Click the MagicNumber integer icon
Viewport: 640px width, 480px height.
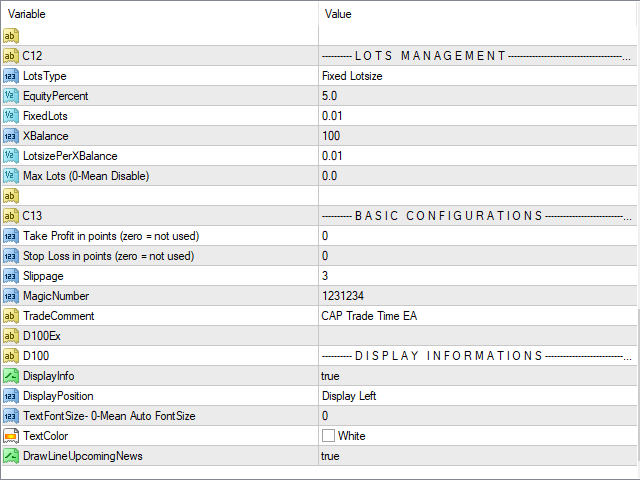pyautogui.click(x=11, y=296)
